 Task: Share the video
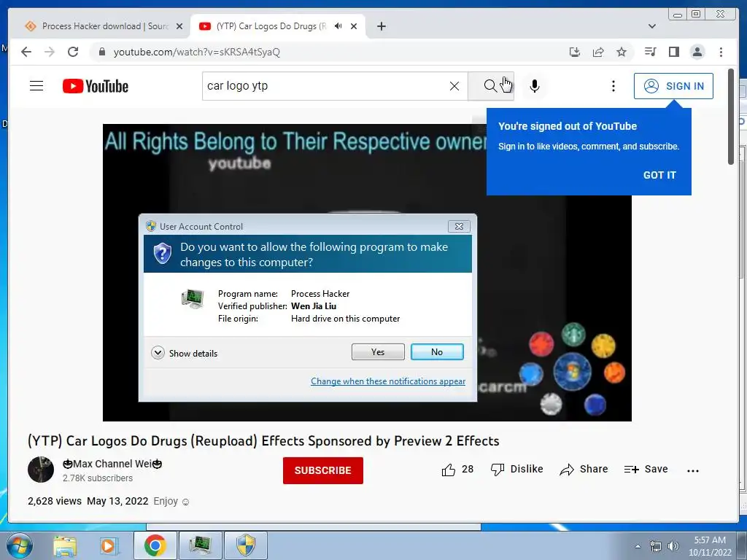point(584,470)
